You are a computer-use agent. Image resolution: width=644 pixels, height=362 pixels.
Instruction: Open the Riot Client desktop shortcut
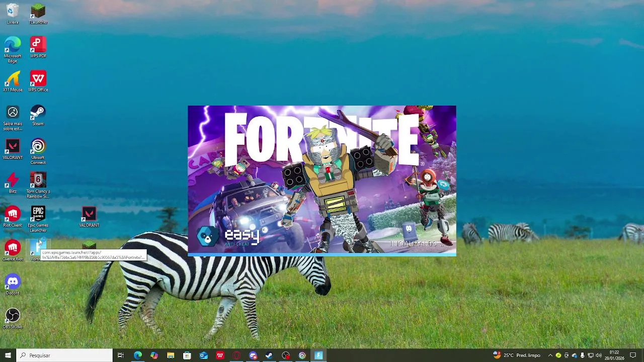click(13, 217)
